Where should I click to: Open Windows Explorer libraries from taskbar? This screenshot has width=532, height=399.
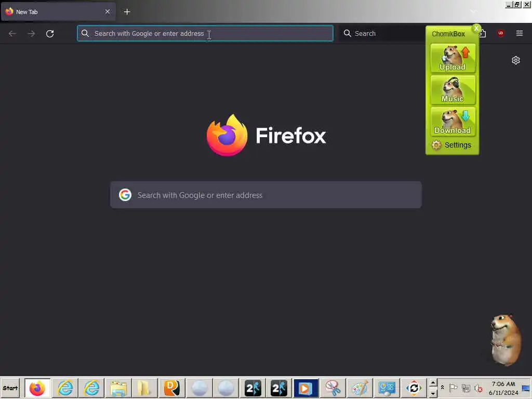[118, 388]
